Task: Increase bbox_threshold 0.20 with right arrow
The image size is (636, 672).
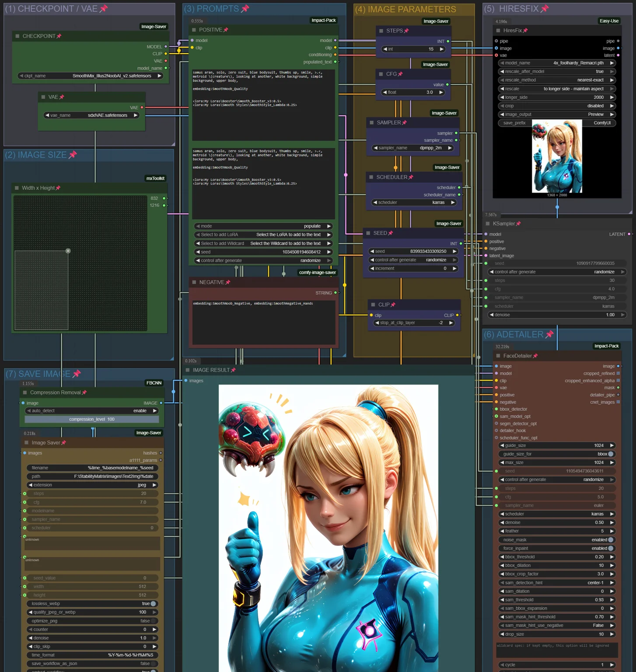Action: pyautogui.click(x=612, y=557)
